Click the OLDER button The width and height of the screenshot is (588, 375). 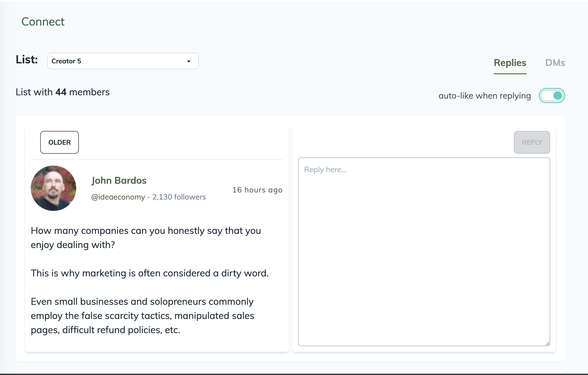point(59,142)
